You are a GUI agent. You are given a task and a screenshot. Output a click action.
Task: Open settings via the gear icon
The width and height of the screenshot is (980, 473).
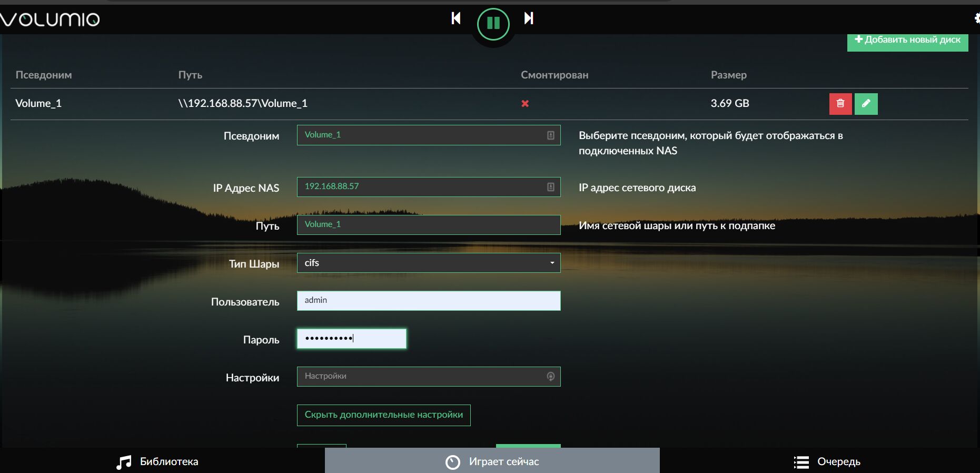pyautogui.click(x=977, y=18)
